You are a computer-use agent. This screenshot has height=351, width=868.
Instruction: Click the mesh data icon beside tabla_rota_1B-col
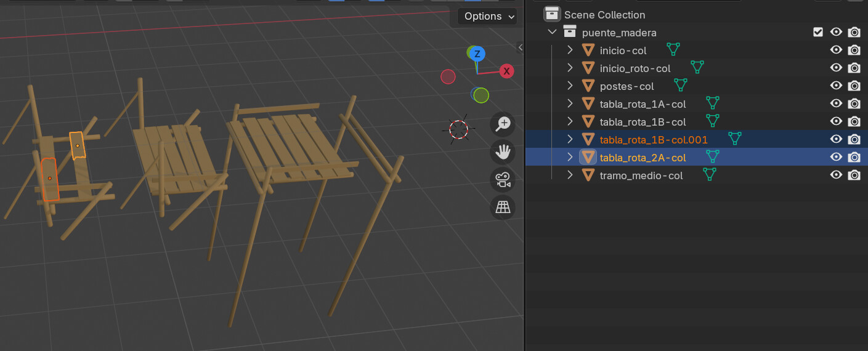[713, 120]
